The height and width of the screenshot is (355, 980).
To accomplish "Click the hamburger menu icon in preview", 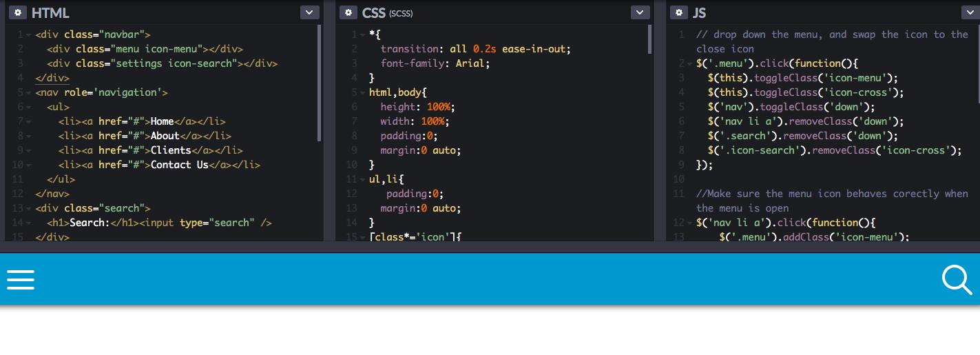I will click(x=21, y=279).
